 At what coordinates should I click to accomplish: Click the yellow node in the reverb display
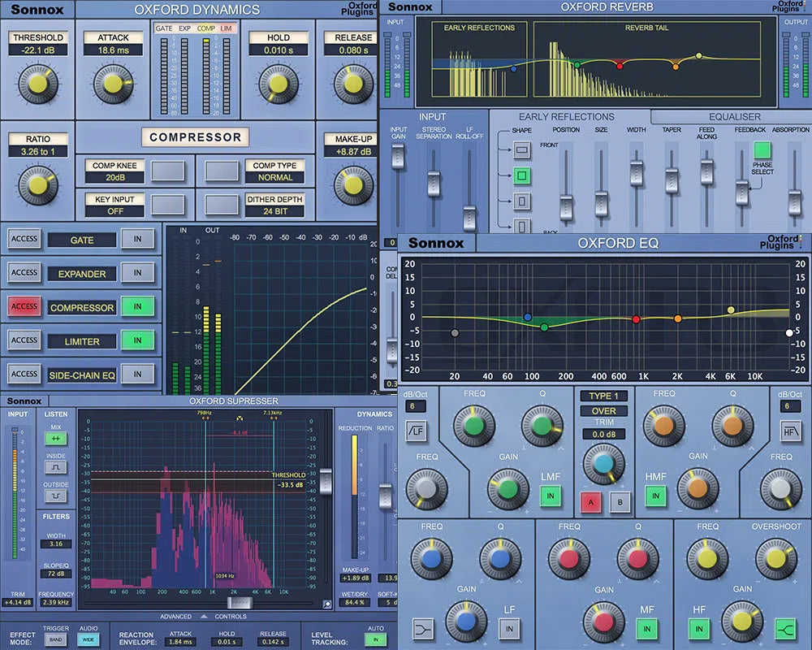tap(698, 55)
